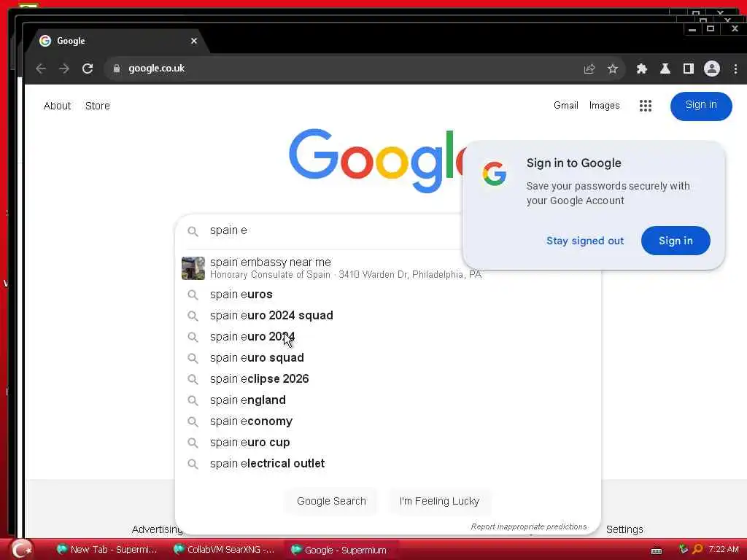Open the Chrome Labs flask icon
This screenshot has height=560, width=747.
pos(665,69)
